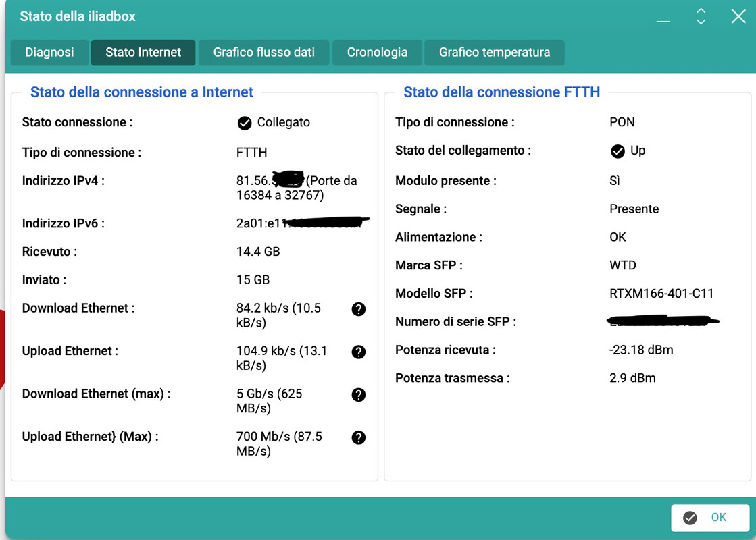
Task: Select the SFP model RTXM166-401-C11
Action: tap(661, 294)
